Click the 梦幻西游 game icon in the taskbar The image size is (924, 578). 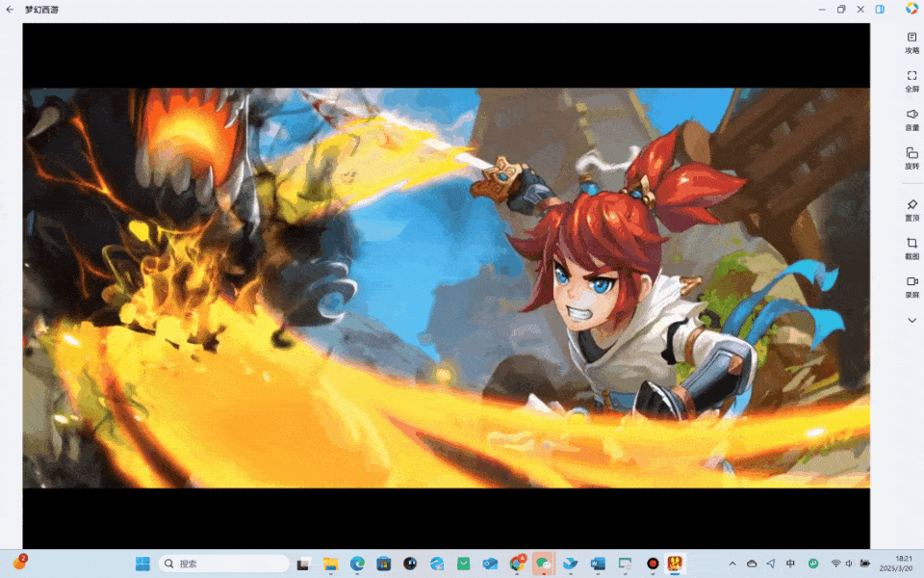[675, 564]
